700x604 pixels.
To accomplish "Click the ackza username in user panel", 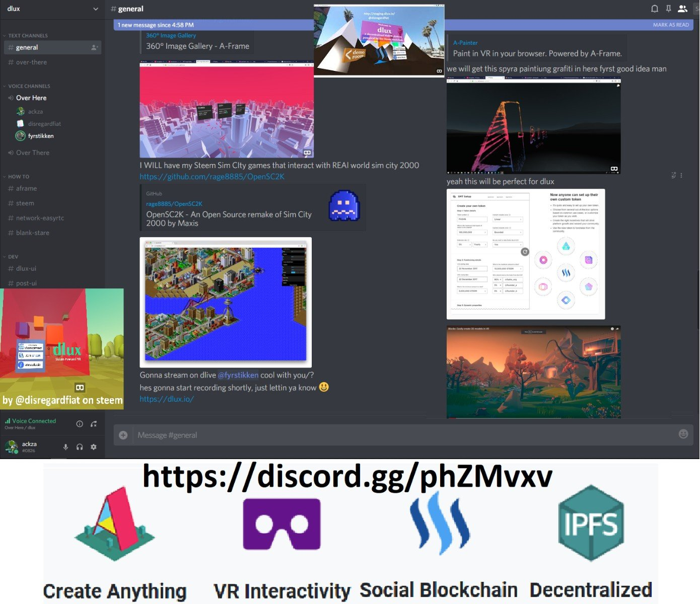I will (29, 444).
